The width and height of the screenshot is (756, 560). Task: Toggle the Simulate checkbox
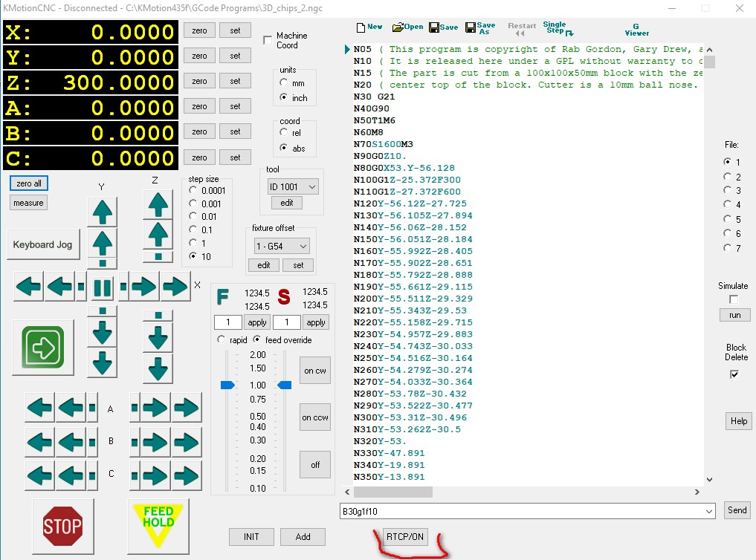point(734,299)
